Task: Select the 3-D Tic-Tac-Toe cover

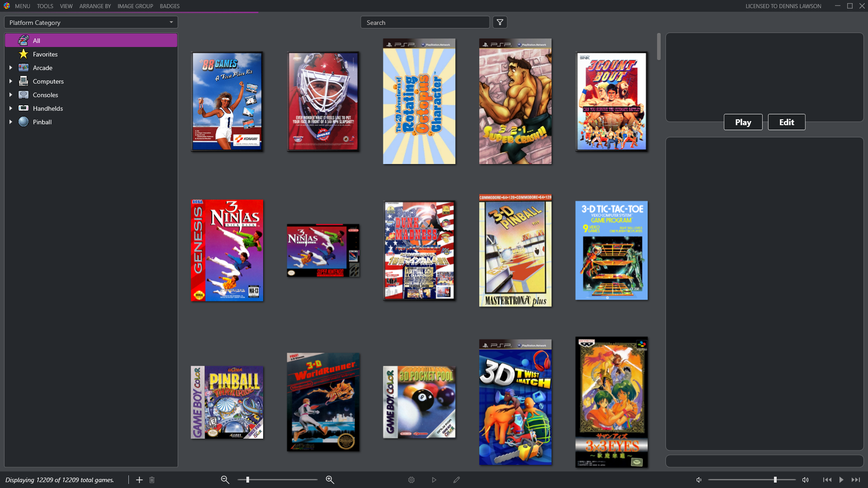Action: click(612, 250)
